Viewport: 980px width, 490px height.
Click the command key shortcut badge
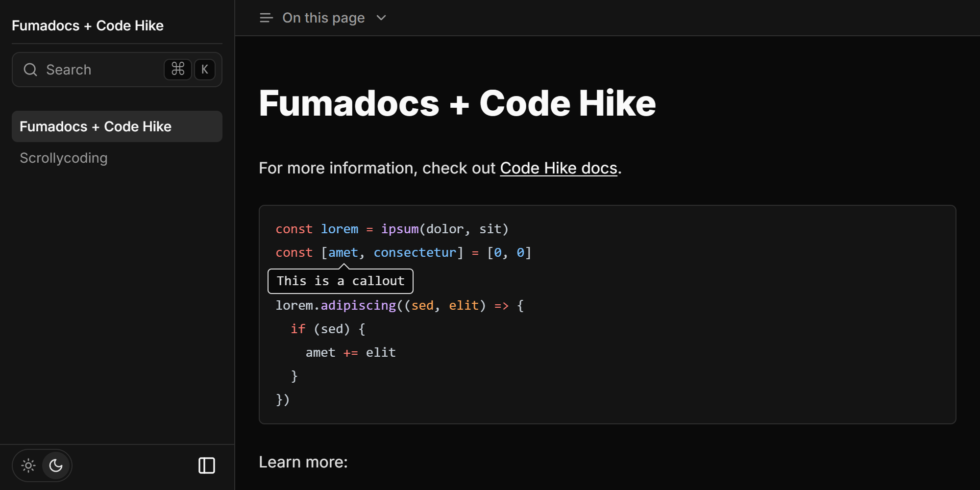tap(177, 70)
